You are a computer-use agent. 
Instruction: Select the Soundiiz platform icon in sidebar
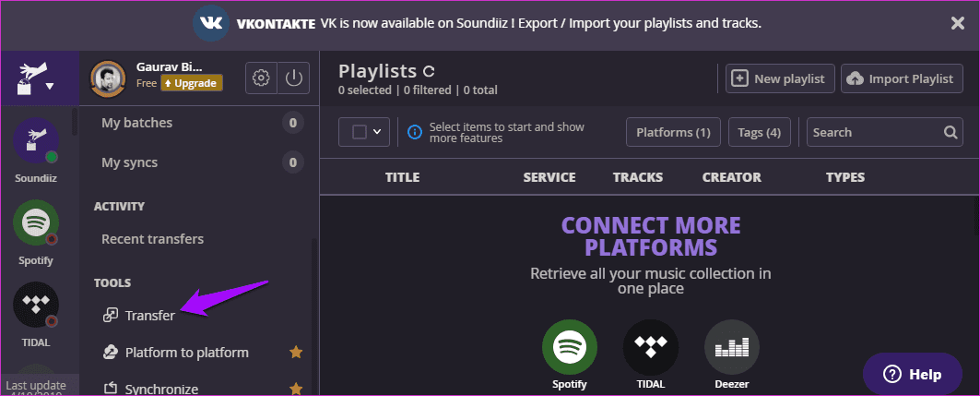pyautogui.click(x=36, y=140)
